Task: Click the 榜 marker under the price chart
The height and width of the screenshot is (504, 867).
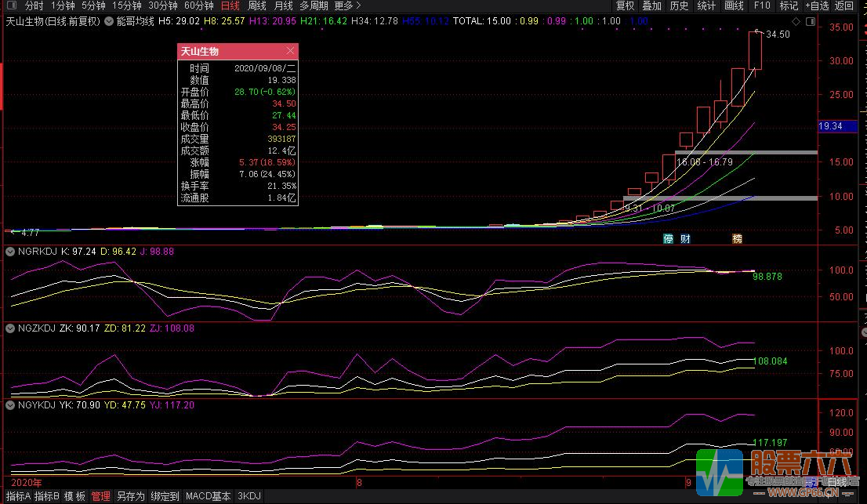Action: point(737,239)
